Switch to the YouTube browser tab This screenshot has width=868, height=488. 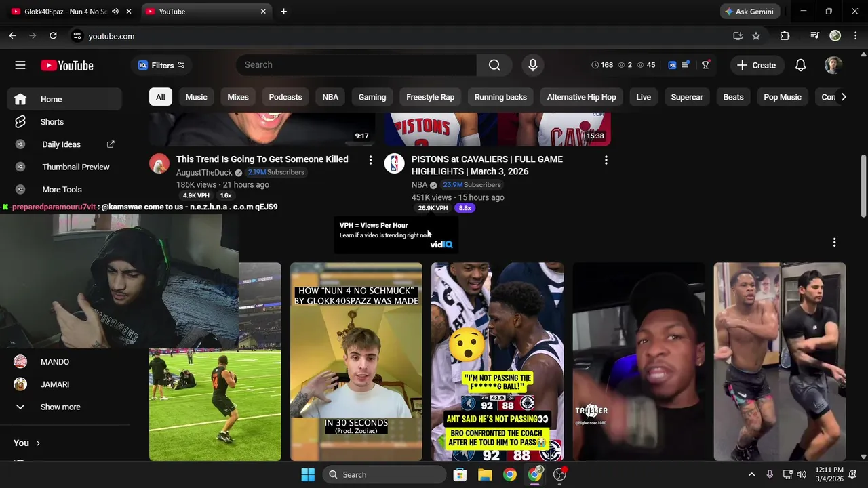click(x=206, y=12)
